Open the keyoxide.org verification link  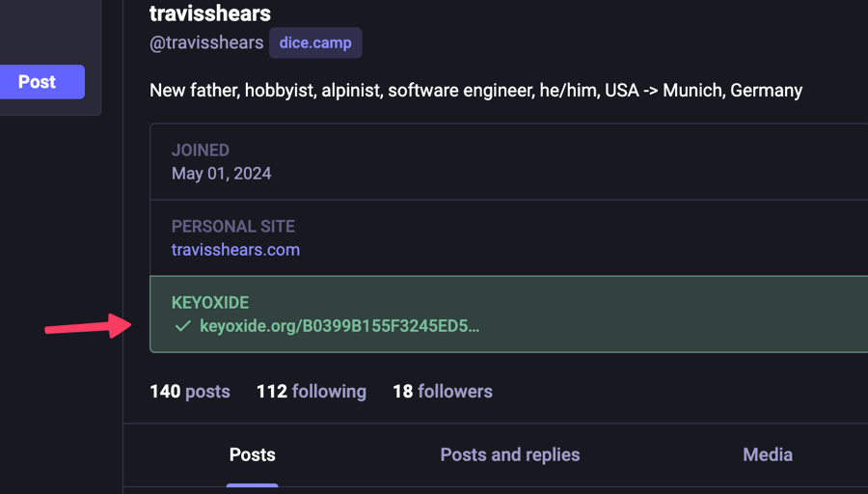click(339, 326)
